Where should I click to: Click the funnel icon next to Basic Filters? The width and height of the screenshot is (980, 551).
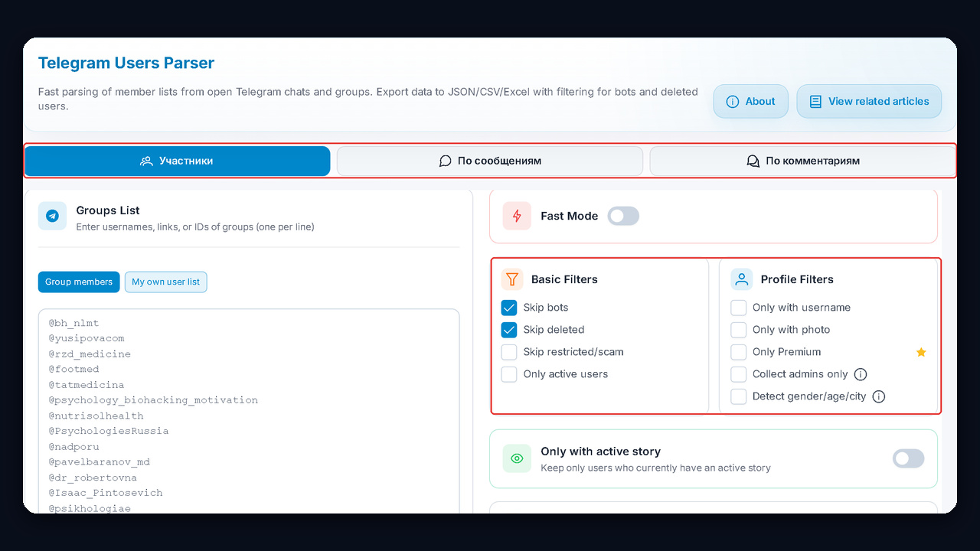point(512,279)
